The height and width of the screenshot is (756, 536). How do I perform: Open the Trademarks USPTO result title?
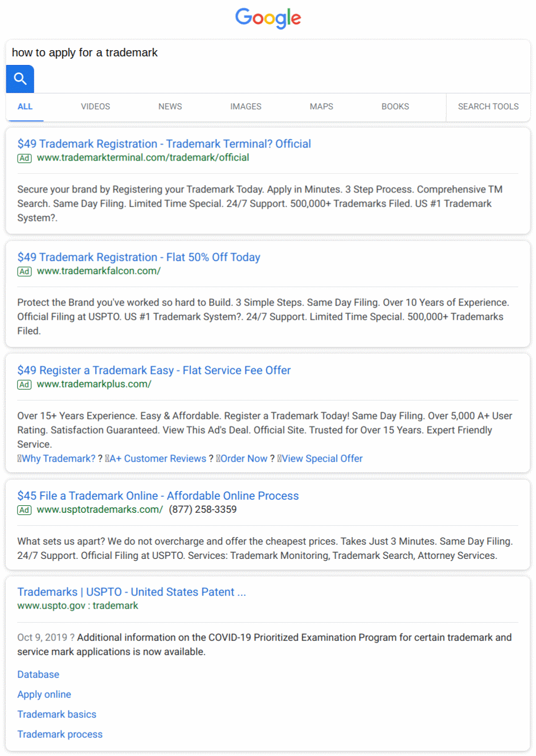[132, 592]
